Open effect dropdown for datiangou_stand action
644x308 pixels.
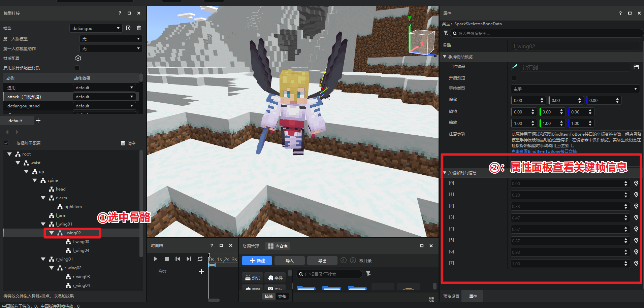[x=104, y=106]
